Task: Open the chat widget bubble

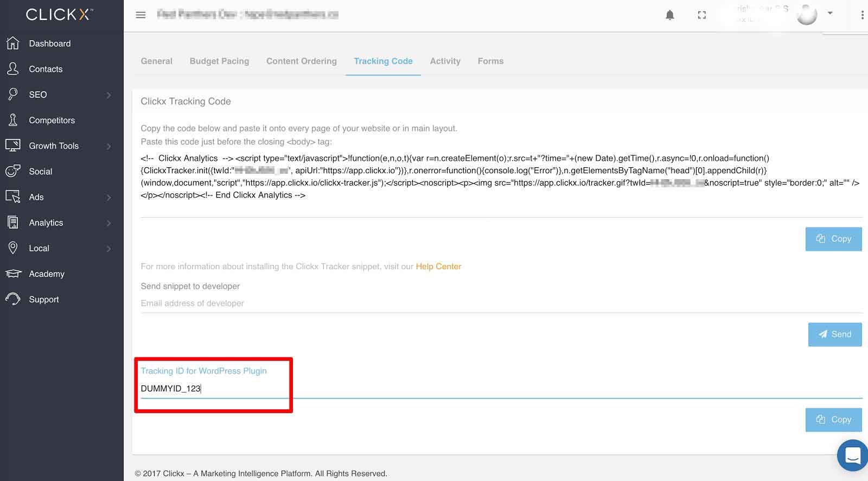Action: 852,455
